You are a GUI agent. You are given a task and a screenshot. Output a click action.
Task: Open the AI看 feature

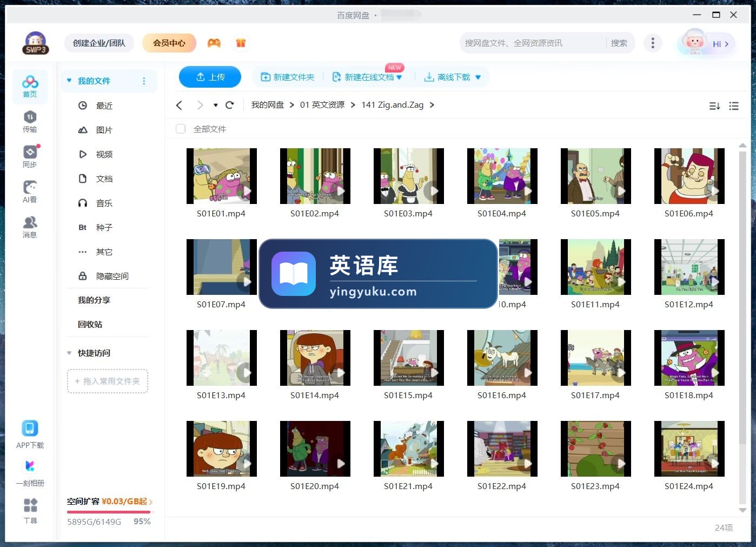(x=30, y=192)
